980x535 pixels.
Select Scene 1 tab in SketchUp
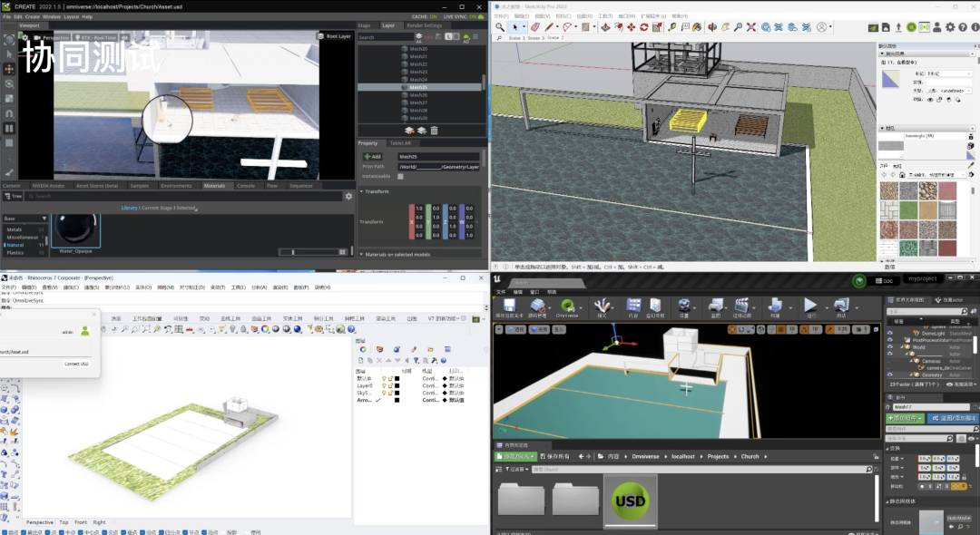[x=515, y=37]
